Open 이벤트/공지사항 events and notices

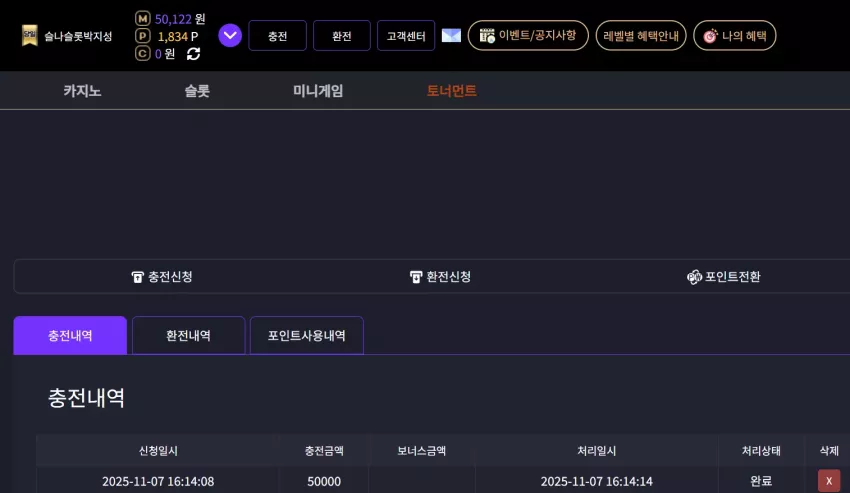point(528,36)
